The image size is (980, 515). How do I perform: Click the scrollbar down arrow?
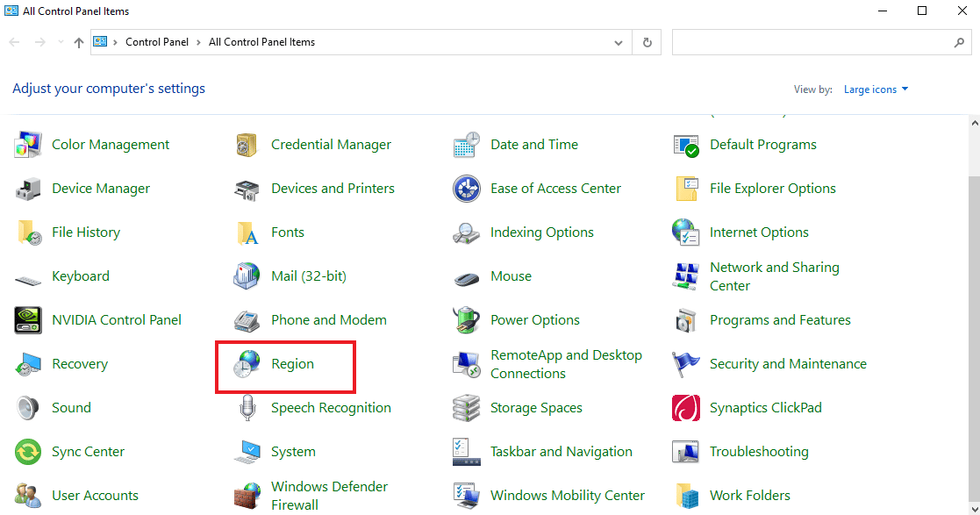(x=975, y=509)
